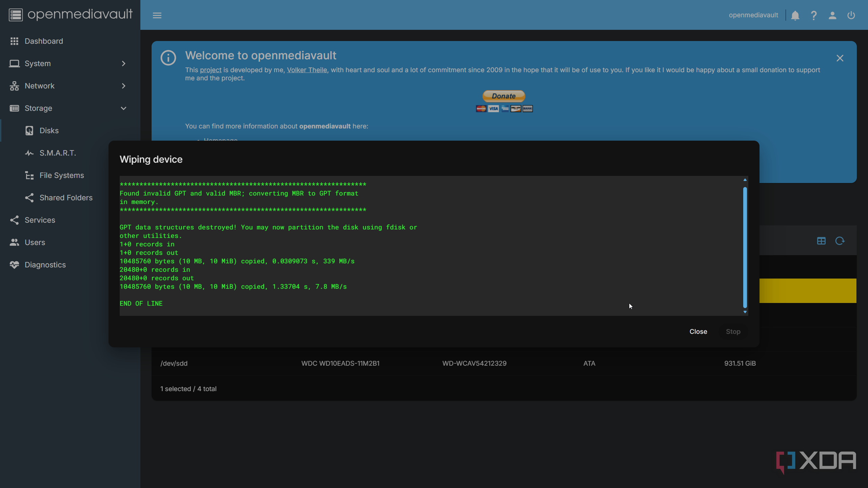
Task: Open the user profile menu
Action: pyautogui.click(x=832, y=15)
